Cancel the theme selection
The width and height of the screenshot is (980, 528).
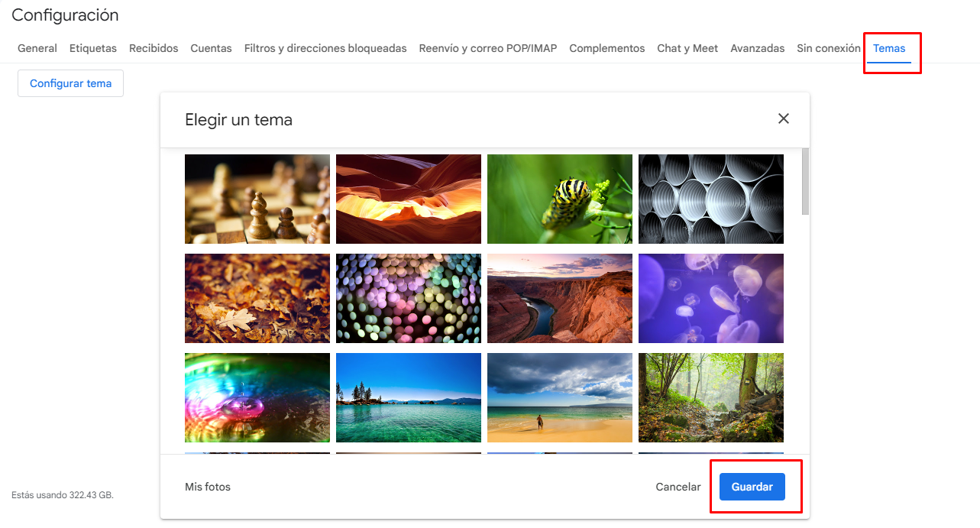pos(678,487)
